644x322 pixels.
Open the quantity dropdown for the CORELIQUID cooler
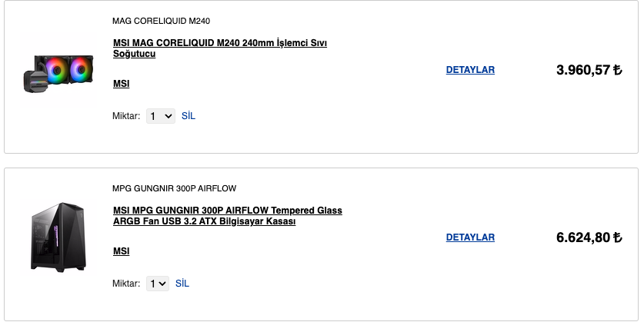coord(161,116)
